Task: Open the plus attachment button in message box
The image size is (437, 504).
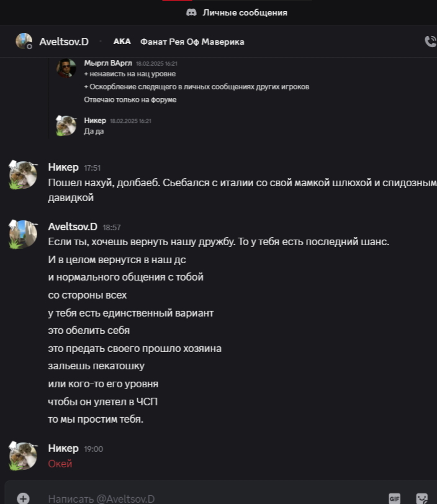Action: 23,498
